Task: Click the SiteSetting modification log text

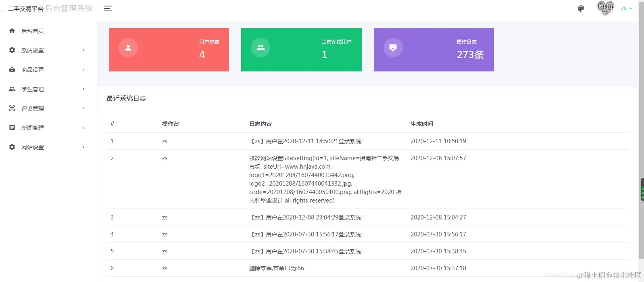Action: (325, 179)
